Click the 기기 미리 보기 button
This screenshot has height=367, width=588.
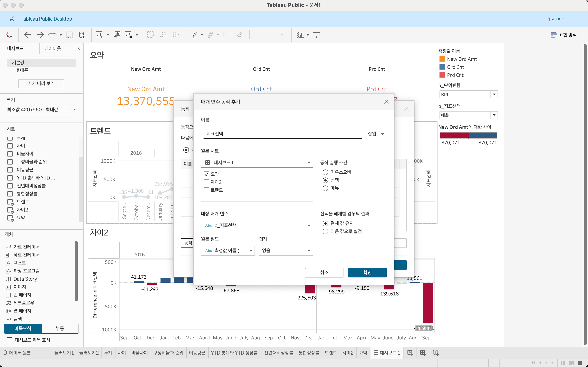(41, 83)
